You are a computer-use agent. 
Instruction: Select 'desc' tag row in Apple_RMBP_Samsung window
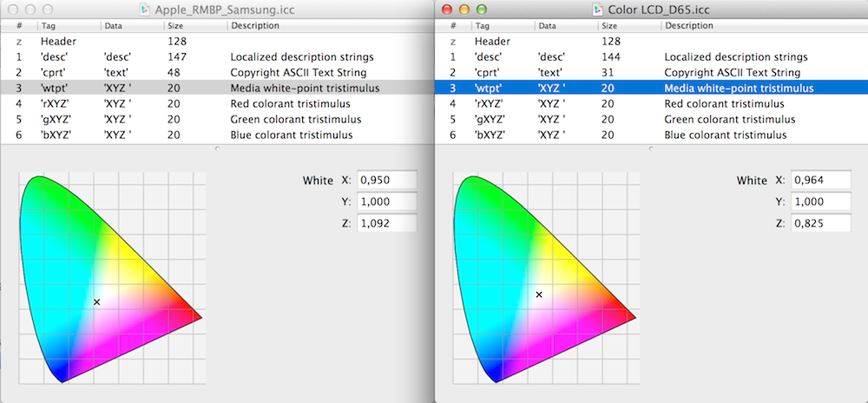(x=217, y=57)
